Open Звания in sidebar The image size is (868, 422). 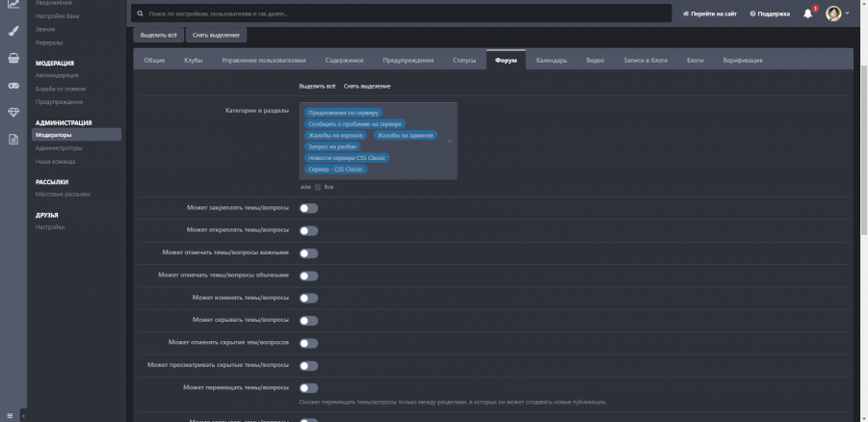tap(45, 29)
